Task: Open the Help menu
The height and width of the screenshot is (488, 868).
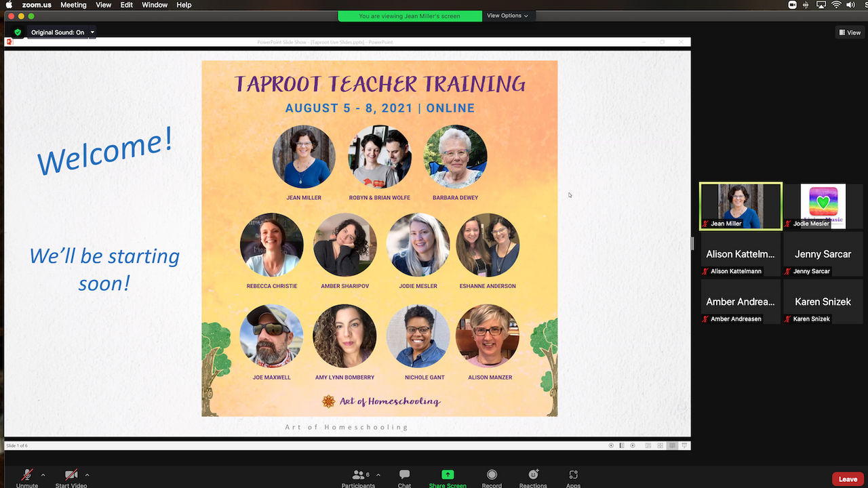Action: pyautogui.click(x=184, y=5)
